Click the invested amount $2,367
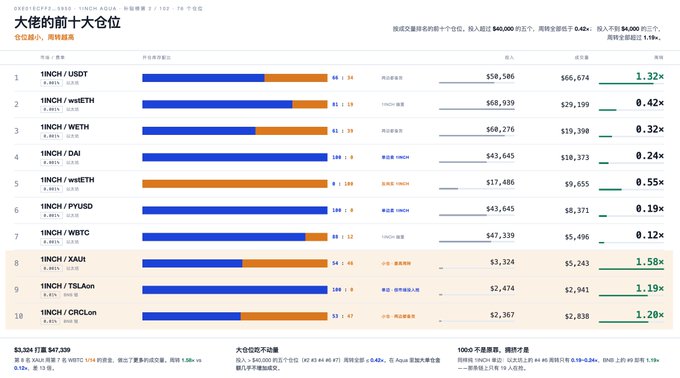680x378 pixels. coord(502,315)
